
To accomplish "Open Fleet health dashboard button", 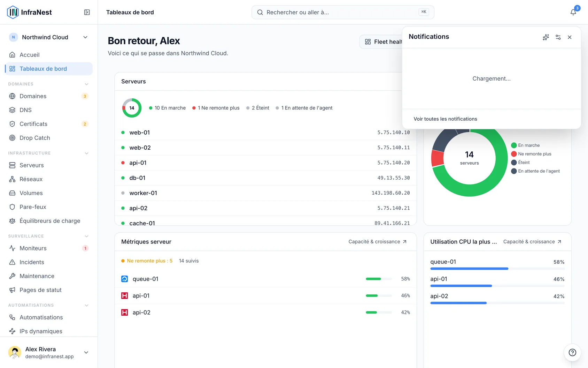I will pyautogui.click(x=381, y=42).
